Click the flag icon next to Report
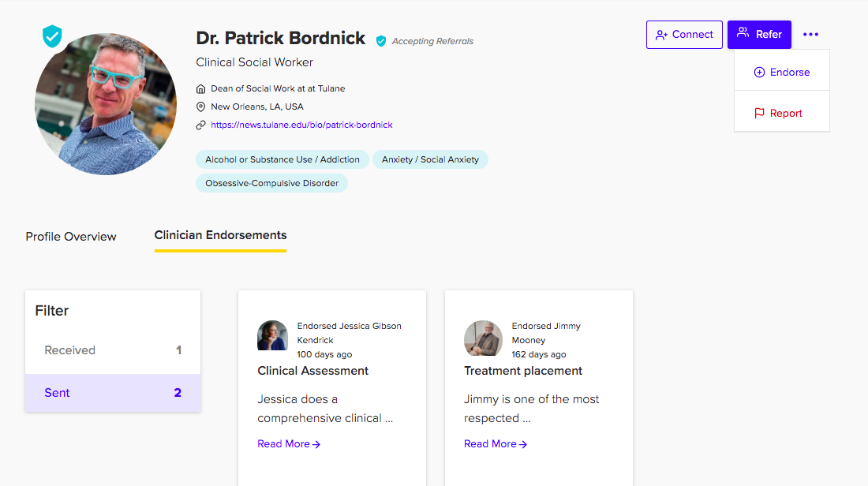The height and width of the screenshot is (486, 868). point(759,113)
